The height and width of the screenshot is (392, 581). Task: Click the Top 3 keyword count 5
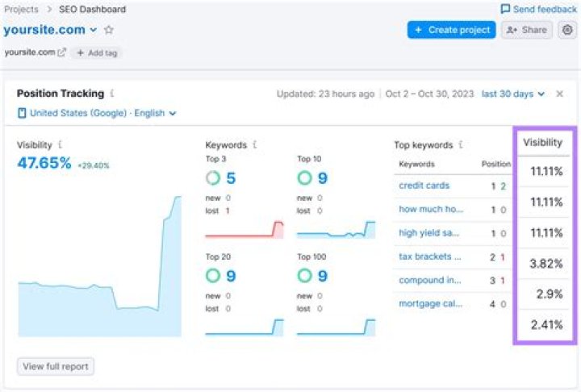pyautogui.click(x=230, y=178)
